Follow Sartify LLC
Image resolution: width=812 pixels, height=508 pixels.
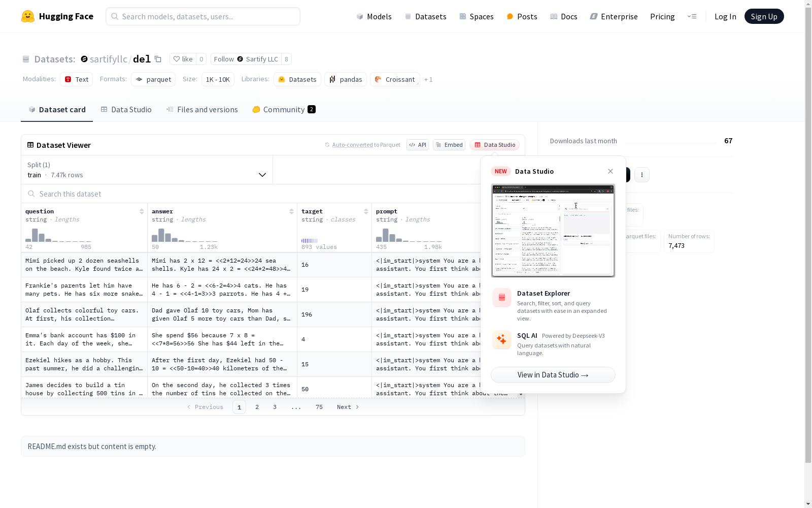[x=246, y=59]
